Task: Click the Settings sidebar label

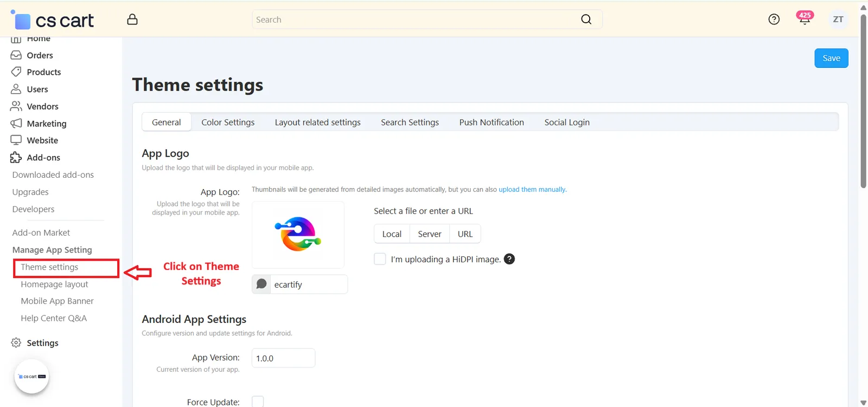Action: (42, 343)
